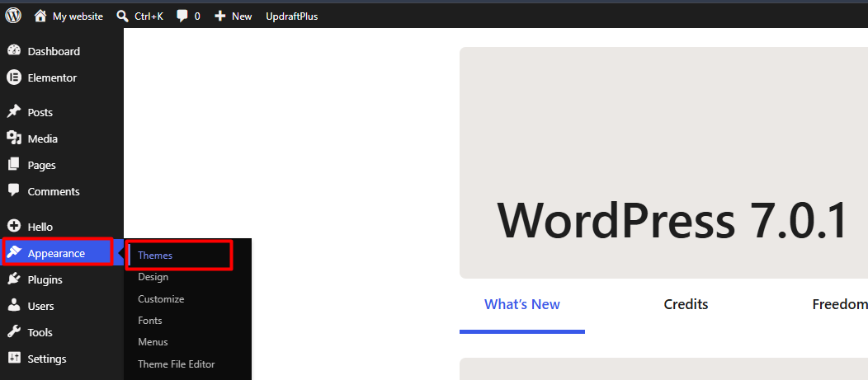Switch to the What's New tab
The image size is (868, 380).
point(522,304)
